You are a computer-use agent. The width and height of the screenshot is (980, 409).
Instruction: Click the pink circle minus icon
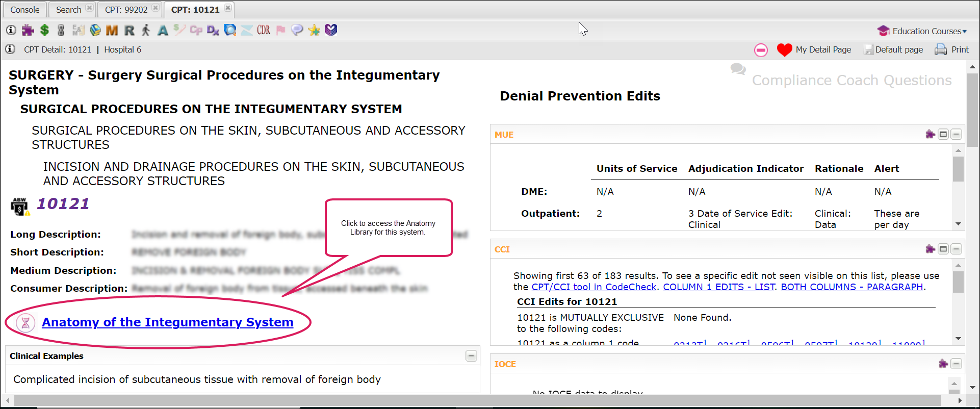click(761, 50)
